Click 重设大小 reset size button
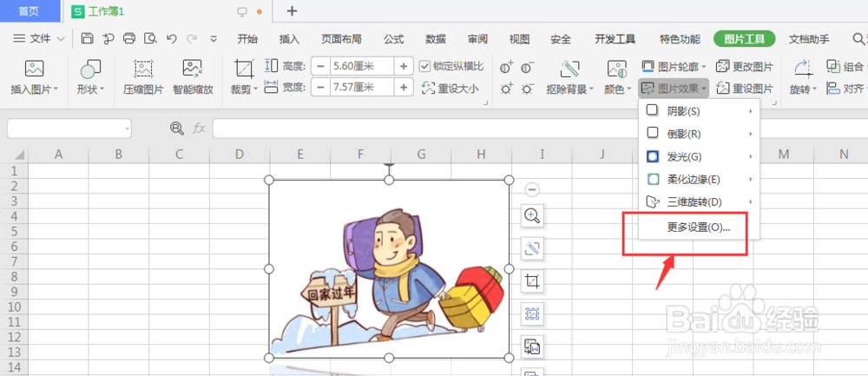The width and height of the screenshot is (868, 376). tap(450, 88)
